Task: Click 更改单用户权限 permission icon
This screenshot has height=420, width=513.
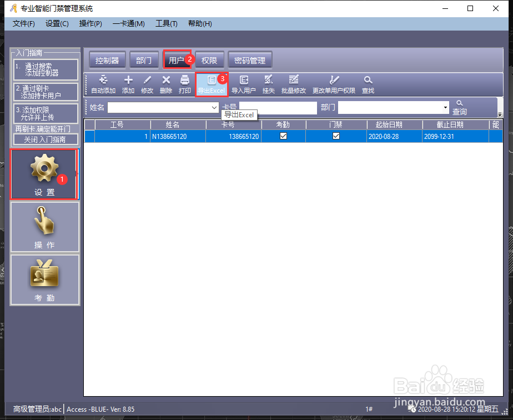Action: [334, 84]
